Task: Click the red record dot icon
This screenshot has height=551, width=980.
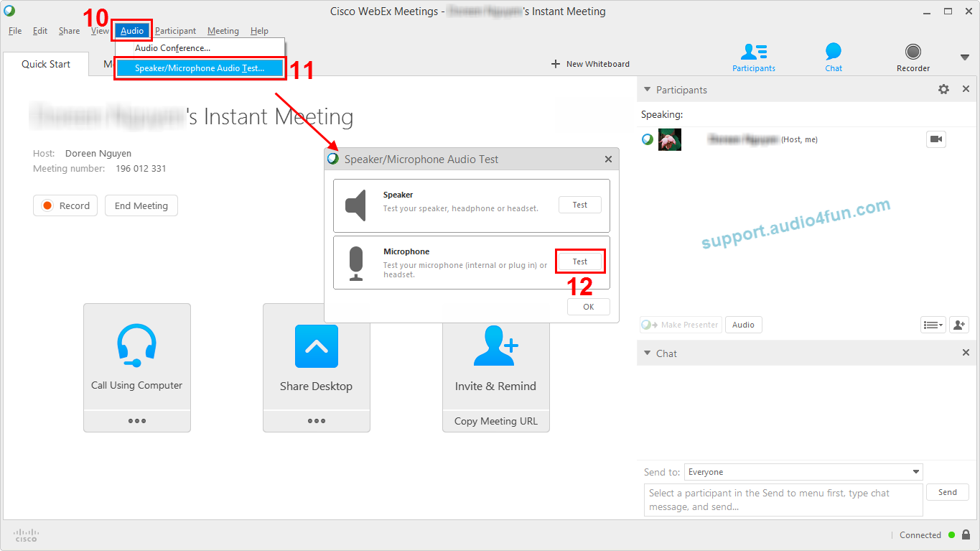Action: click(x=47, y=205)
